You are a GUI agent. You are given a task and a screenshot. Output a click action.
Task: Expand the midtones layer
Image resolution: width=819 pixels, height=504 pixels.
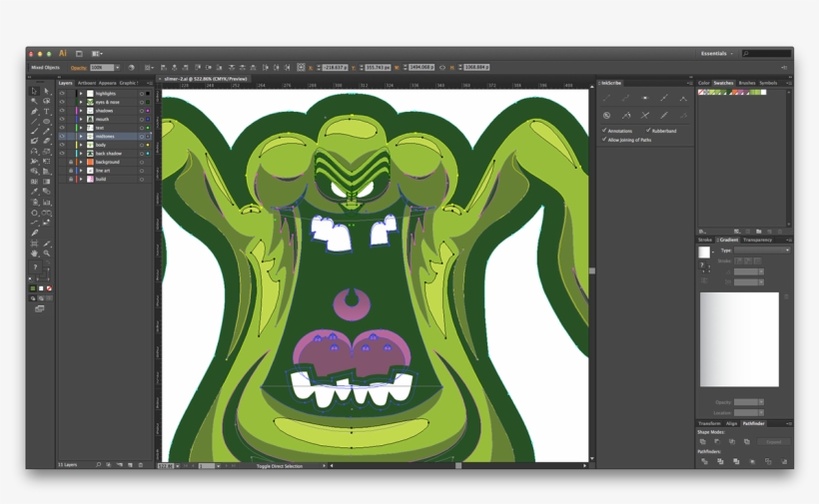(81, 136)
